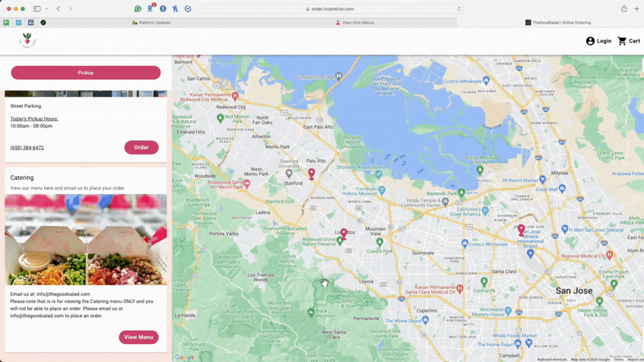The height and width of the screenshot is (362, 644).
Task: Go forward to the next page
Action: click(x=70, y=8)
